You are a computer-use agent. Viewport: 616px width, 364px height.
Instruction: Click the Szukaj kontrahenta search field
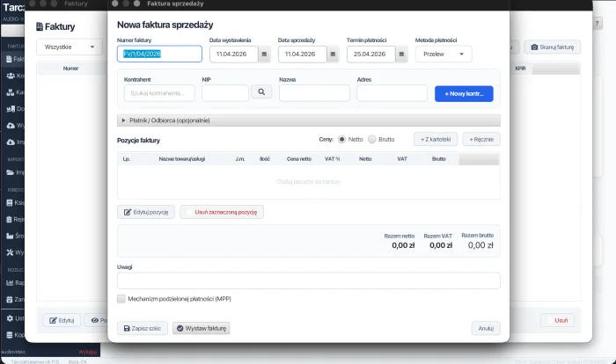pyautogui.click(x=159, y=92)
